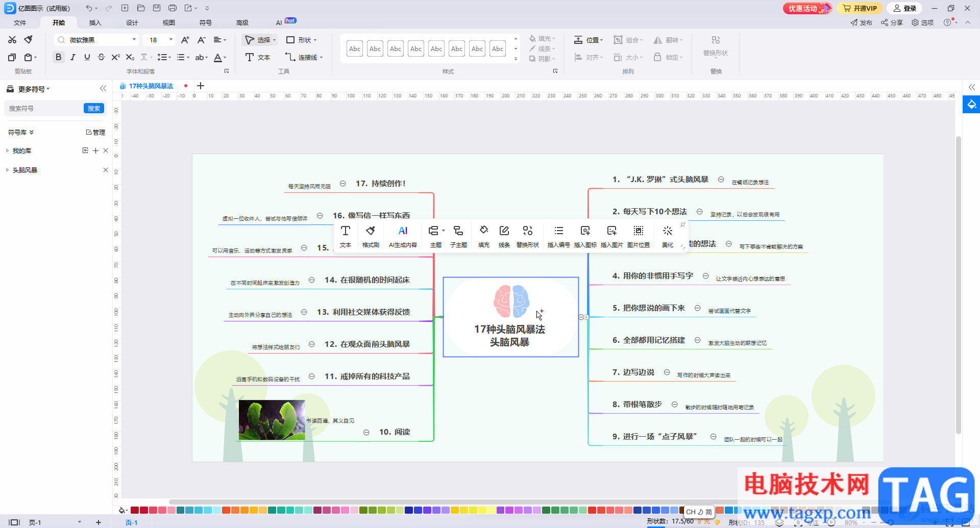Increase font size with the A+ icon

point(185,40)
